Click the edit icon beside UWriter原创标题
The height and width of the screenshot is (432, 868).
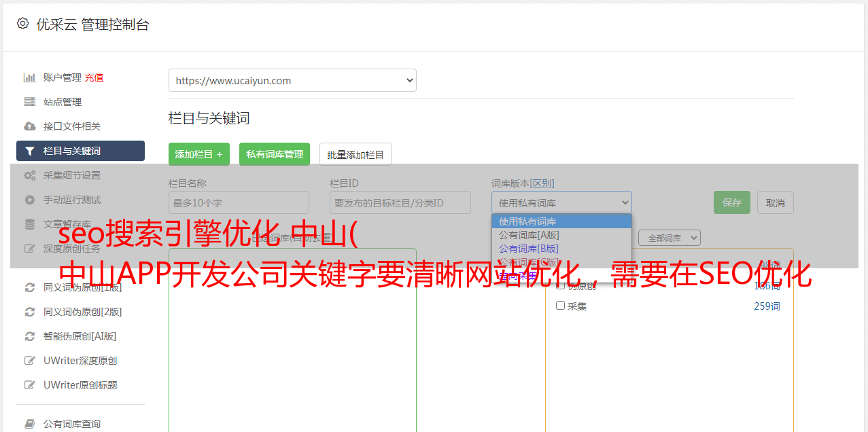[x=30, y=385]
